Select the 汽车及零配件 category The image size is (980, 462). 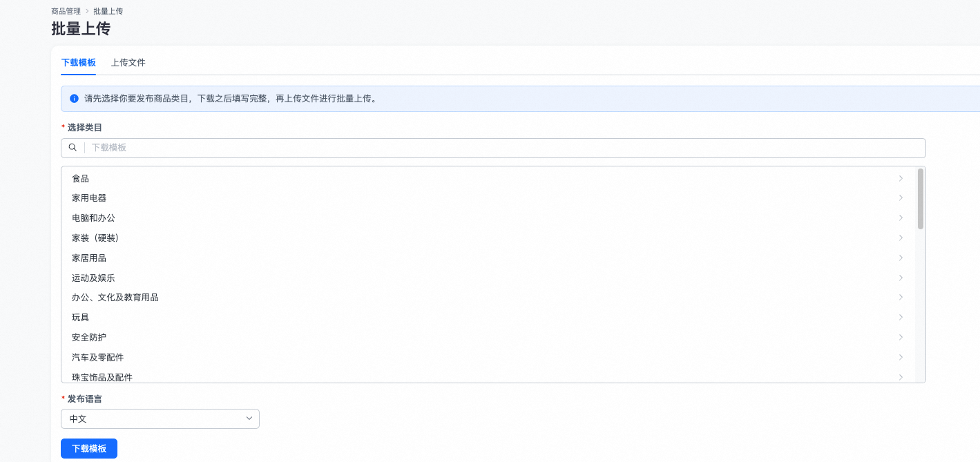(98, 358)
